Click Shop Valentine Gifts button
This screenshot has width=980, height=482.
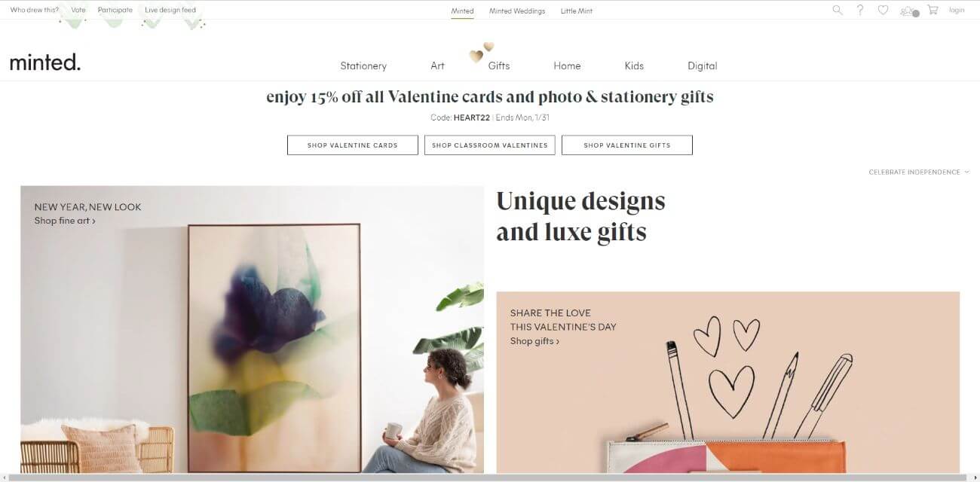(x=627, y=145)
